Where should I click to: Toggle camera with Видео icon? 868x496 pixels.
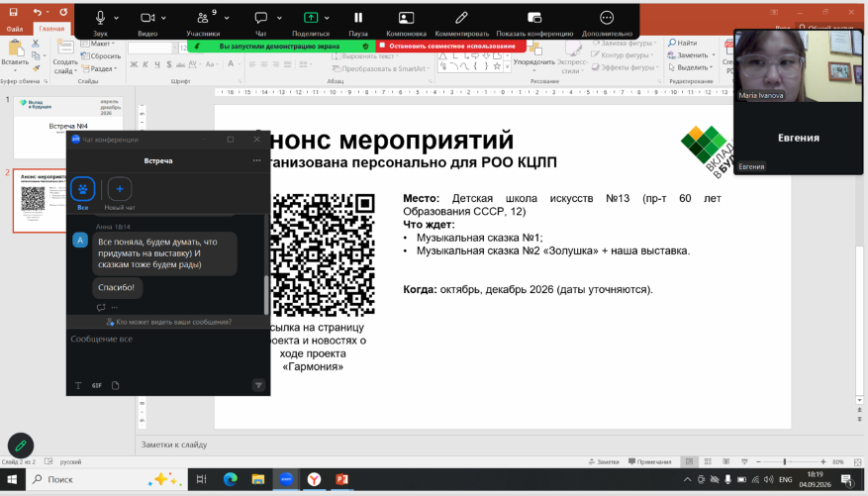(147, 18)
